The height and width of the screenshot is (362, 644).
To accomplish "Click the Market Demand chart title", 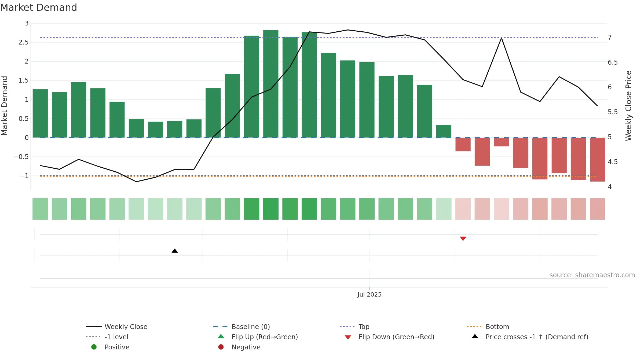I will pyautogui.click(x=39, y=8).
